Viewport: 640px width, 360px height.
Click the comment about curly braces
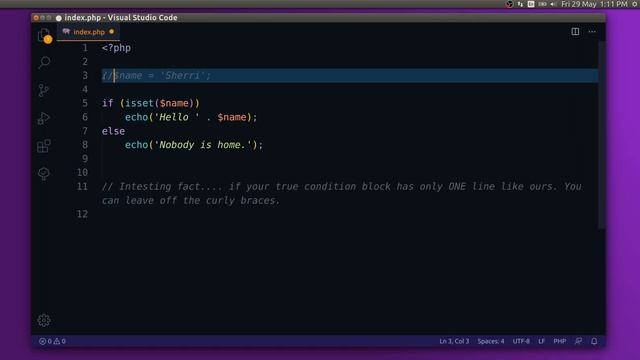pyautogui.click(x=342, y=193)
